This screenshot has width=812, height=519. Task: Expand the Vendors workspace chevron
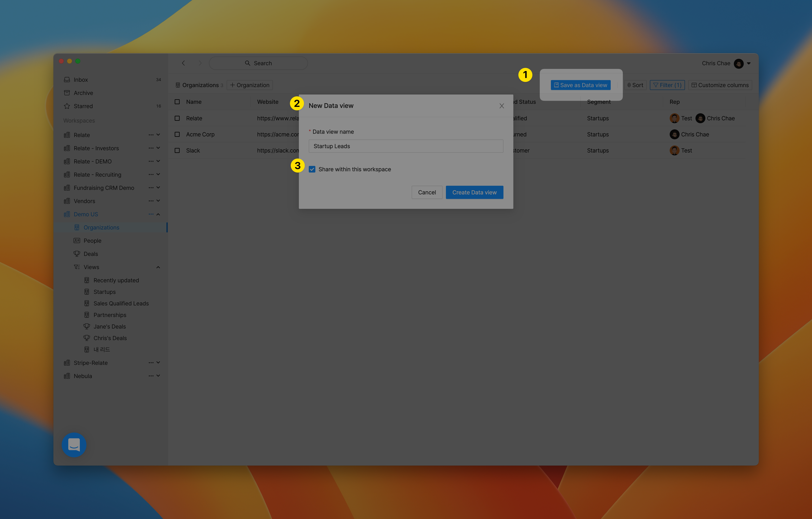[x=158, y=201]
